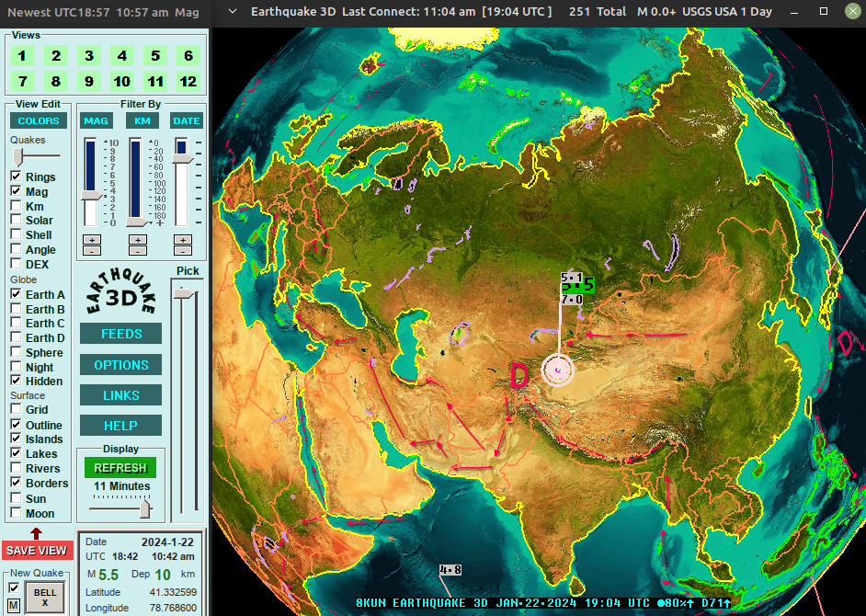Select saved view 10
Image resolution: width=866 pixels, height=616 pixels.
coord(122,82)
